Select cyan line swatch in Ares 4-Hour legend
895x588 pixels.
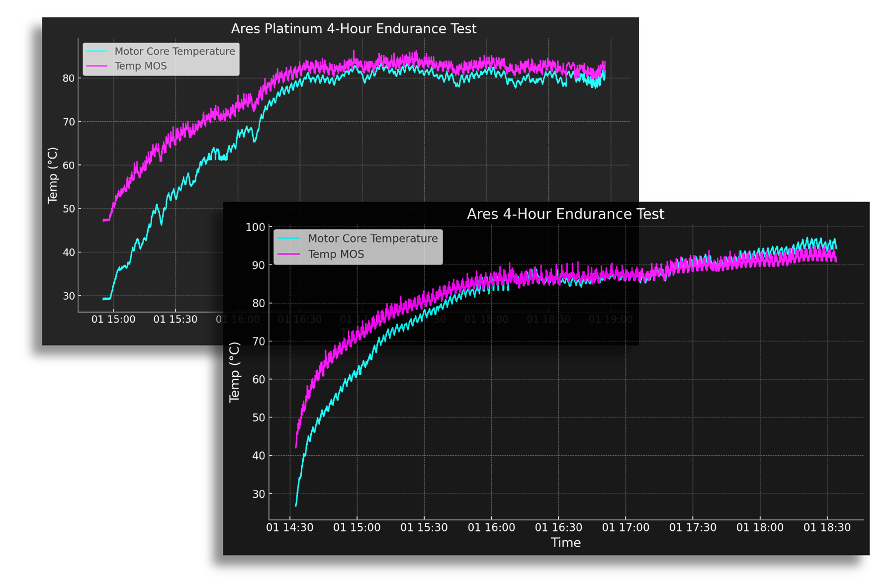289,239
